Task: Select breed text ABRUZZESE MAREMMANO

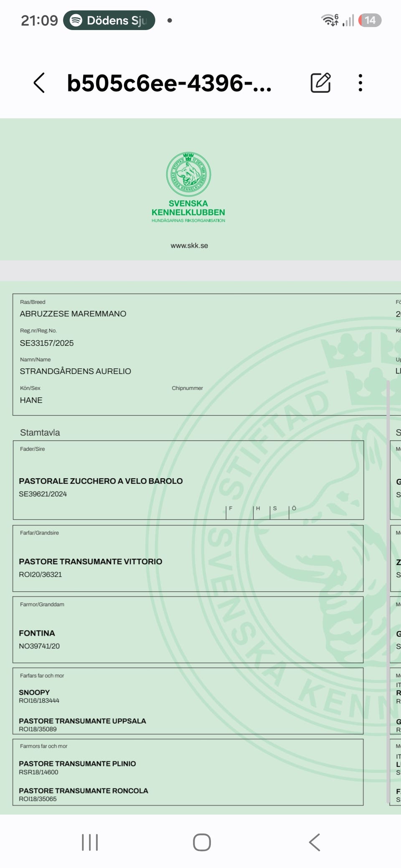Action: tap(73, 314)
